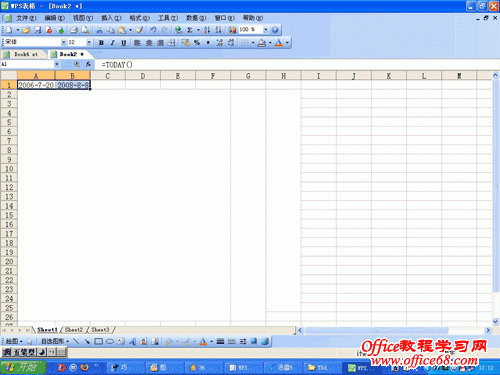Click the Firefox quick launch icon
This screenshot has height=375, width=500.
(x=85, y=367)
